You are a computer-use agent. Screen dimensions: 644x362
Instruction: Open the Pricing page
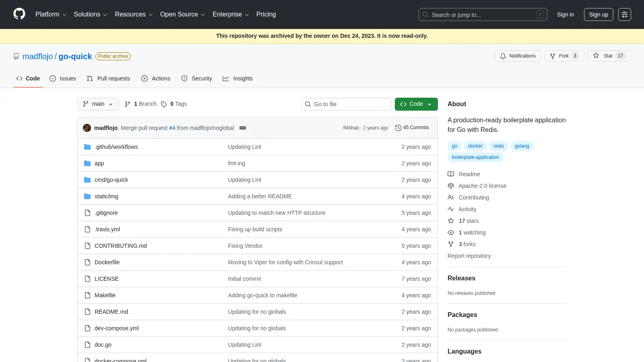(266, 14)
